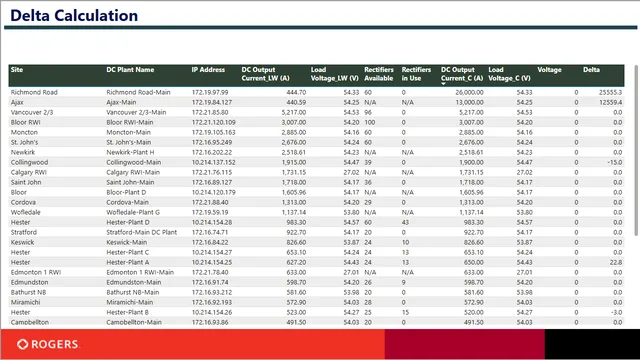Click Load Voltage_LW (V) column header
The width and height of the screenshot is (640, 360).
pos(335,74)
